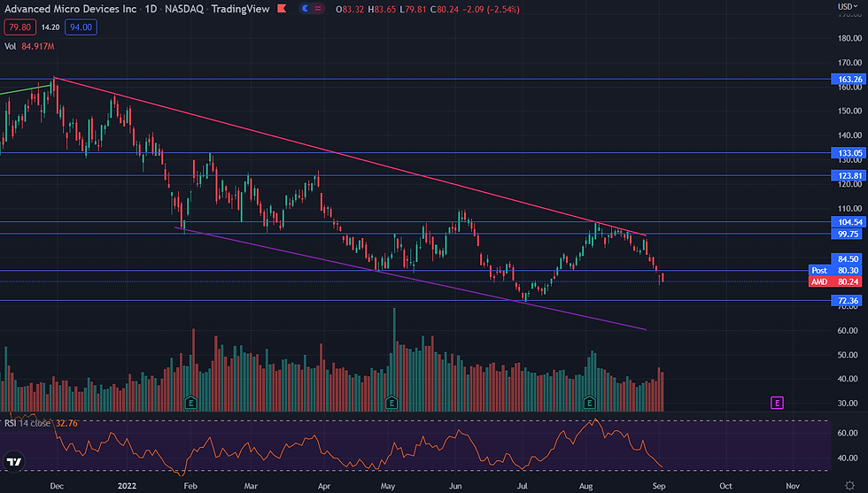Click the pink approximate-sign data status icon
Screen dimensions: 868x493
(318, 8)
